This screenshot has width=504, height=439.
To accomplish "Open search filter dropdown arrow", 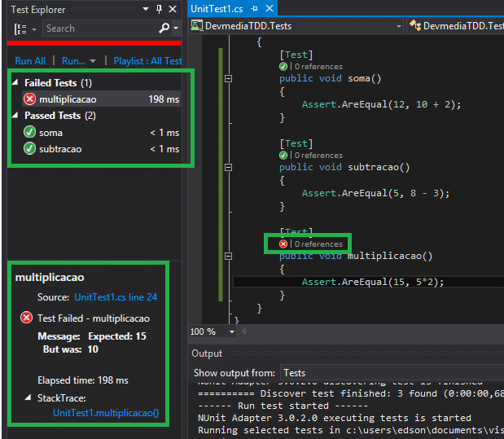I will [176, 29].
